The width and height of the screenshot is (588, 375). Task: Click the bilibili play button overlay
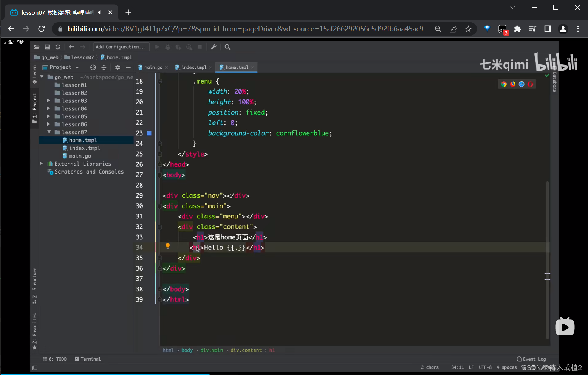[565, 327]
